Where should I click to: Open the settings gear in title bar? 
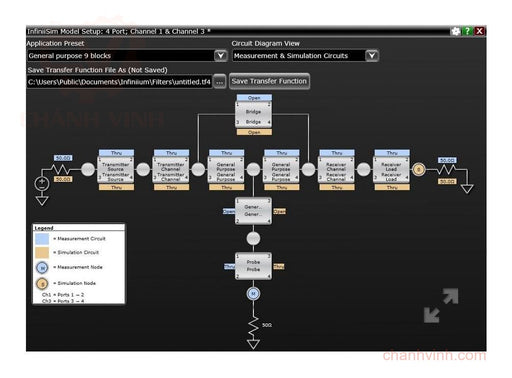coord(456,31)
